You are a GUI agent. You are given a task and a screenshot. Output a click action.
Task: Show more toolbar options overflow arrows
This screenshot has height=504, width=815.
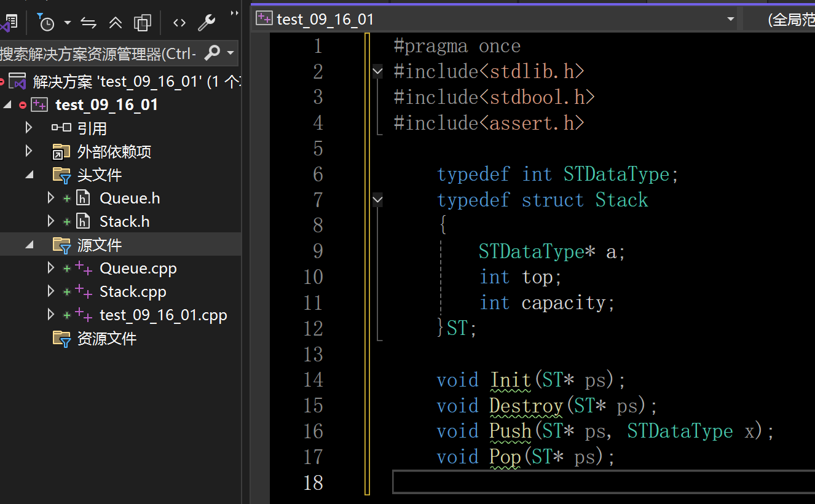(x=234, y=13)
